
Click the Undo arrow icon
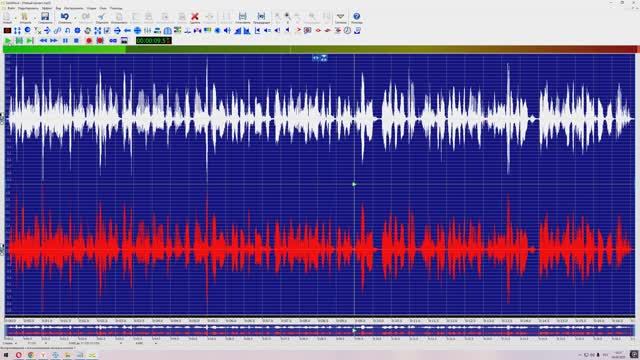64,17
